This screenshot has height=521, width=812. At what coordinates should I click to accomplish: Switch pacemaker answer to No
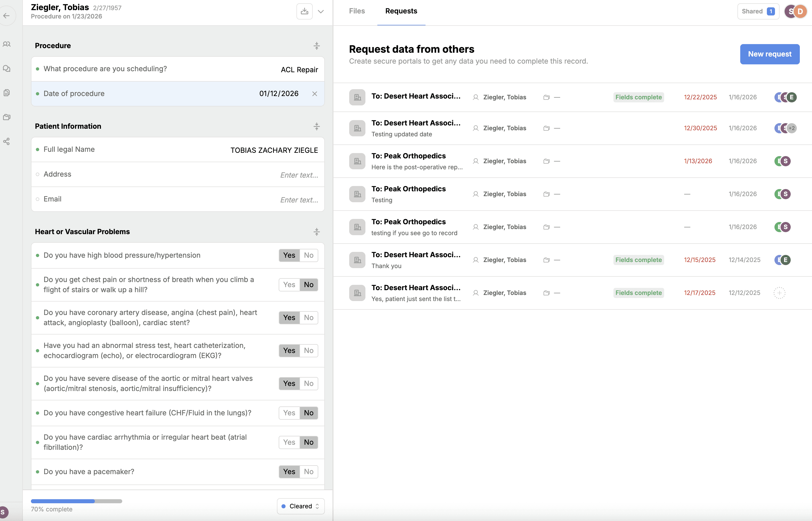click(x=308, y=471)
